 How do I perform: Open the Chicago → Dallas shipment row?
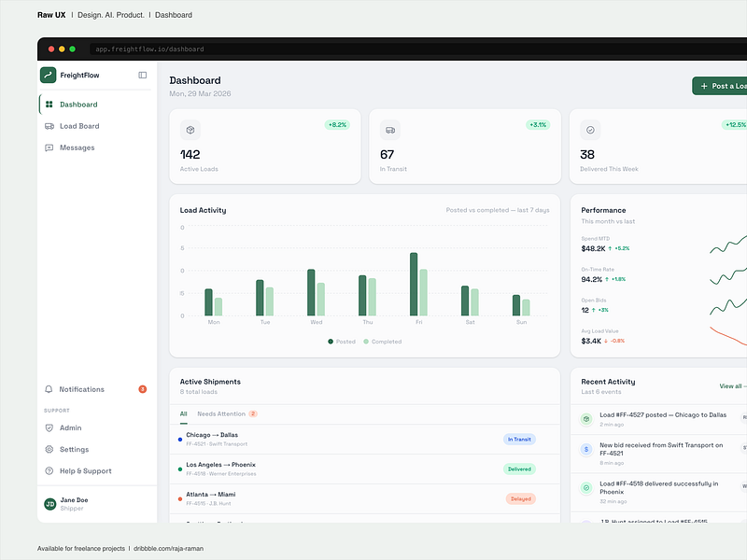[x=365, y=439]
